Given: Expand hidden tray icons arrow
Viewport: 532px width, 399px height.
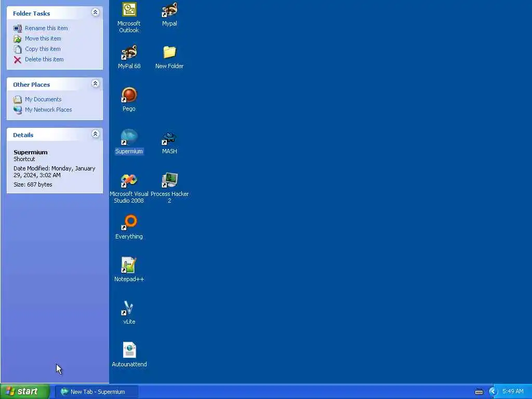Looking at the screenshot, I should coord(493,392).
